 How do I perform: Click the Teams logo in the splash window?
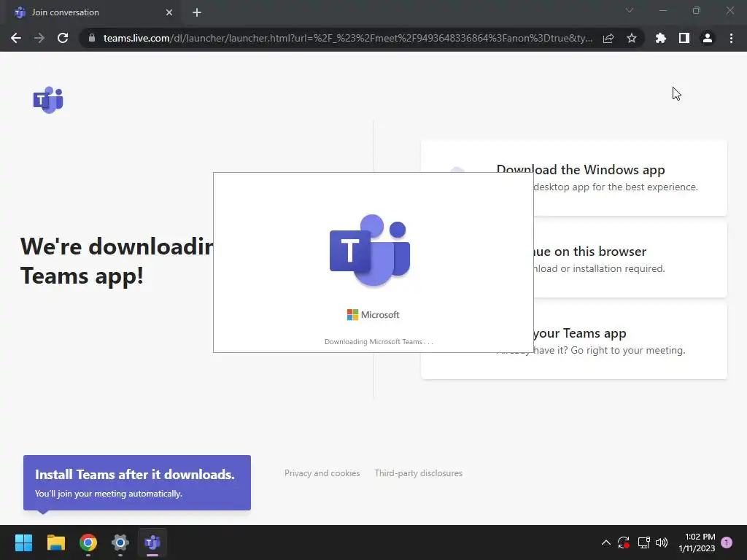click(370, 251)
